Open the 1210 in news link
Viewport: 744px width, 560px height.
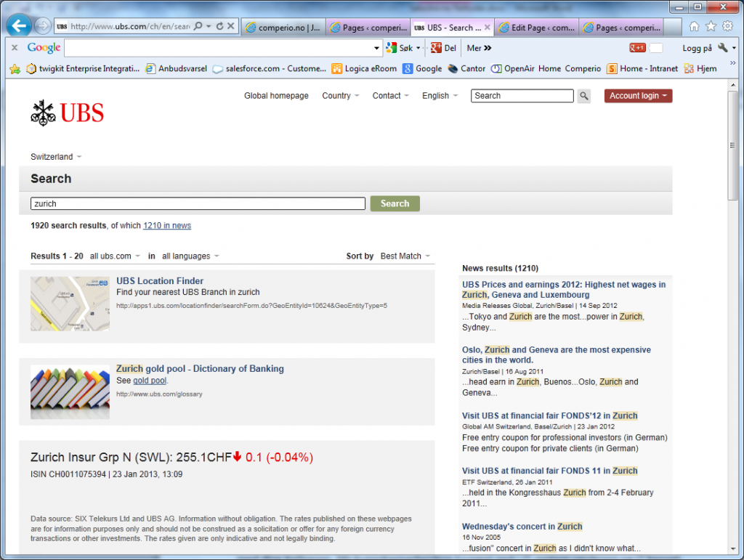coord(167,226)
